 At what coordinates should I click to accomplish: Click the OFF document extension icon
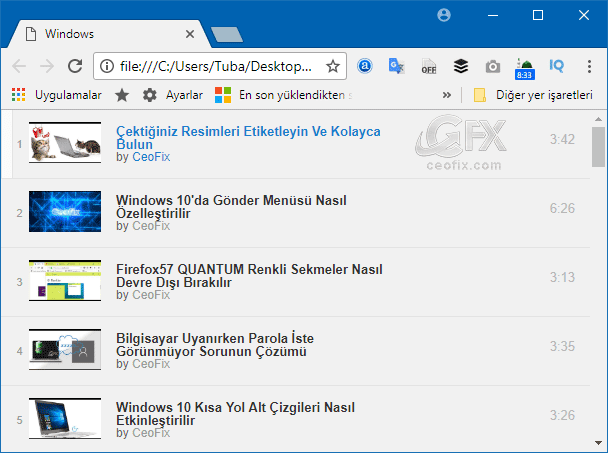click(x=428, y=66)
